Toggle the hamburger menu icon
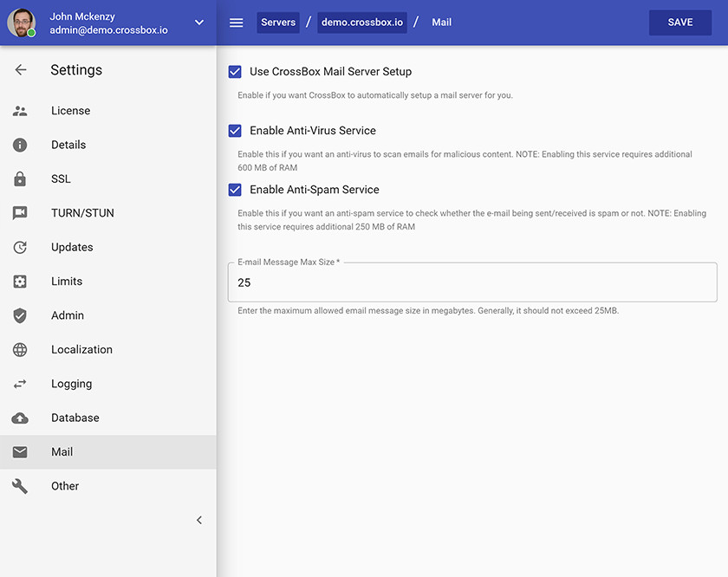This screenshot has width=728, height=577. pos(237,23)
